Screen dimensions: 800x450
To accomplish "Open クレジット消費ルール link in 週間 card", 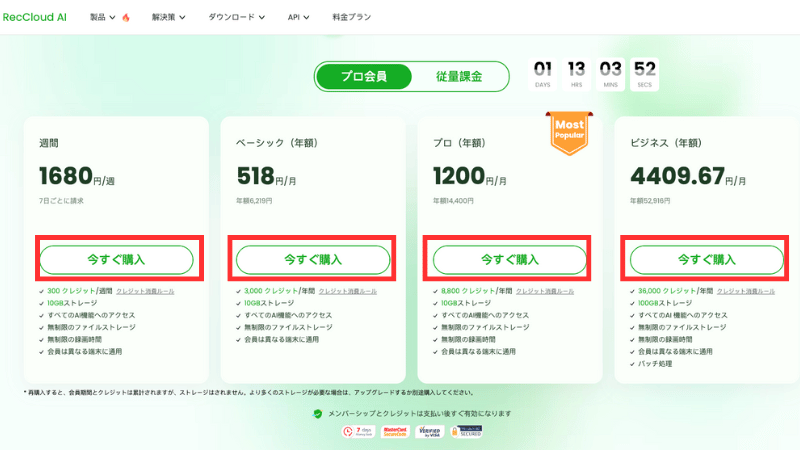I will [x=145, y=291].
